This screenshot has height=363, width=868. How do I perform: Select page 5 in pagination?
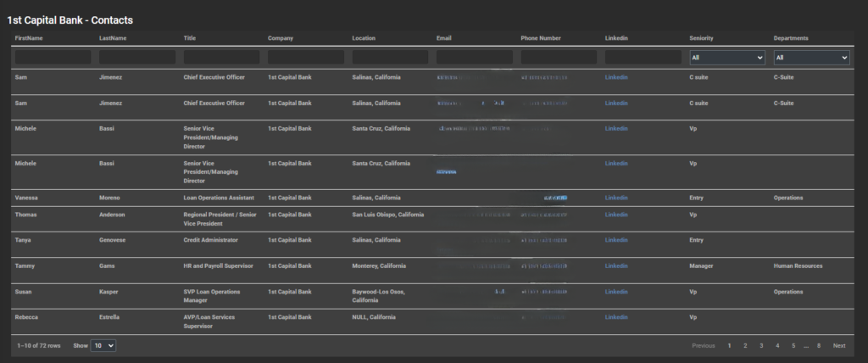tap(793, 346)
